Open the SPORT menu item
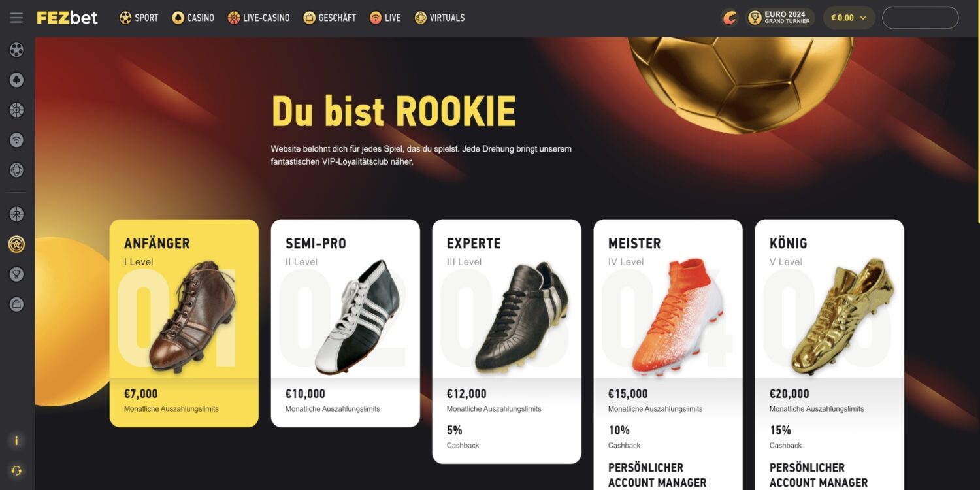Image resolution: width=980 pixels, height=490 pixels. click(139, 18)
